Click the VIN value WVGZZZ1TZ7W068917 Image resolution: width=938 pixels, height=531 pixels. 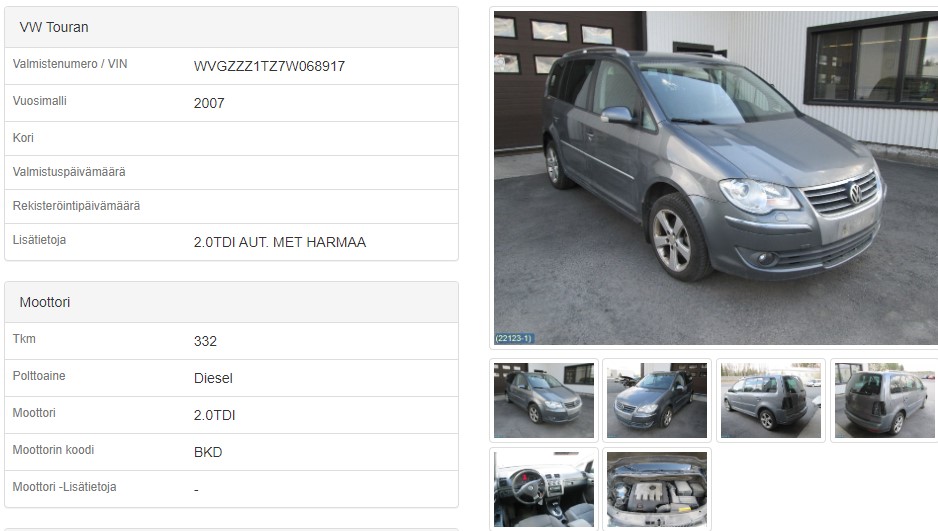[x=269, y=66]
